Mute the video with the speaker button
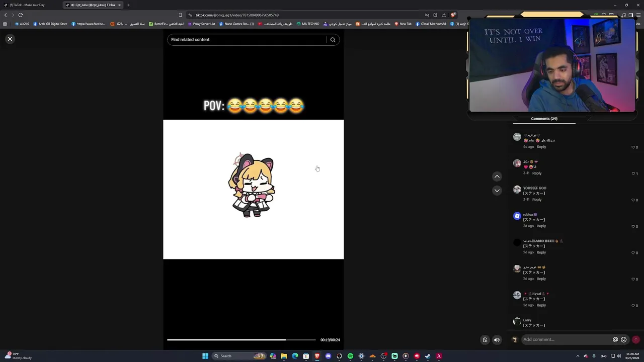Image resolution: width=644 pixels, height=362 pixels. (x=497, y=340)
